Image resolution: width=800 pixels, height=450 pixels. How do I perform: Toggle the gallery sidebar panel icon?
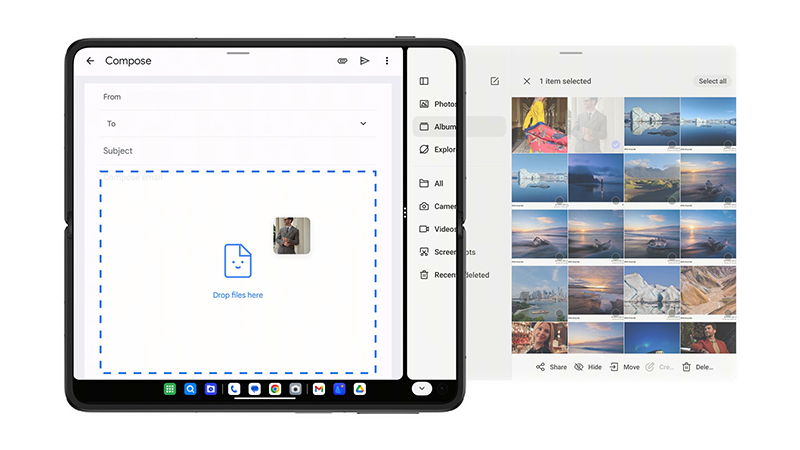pos(424,81)
